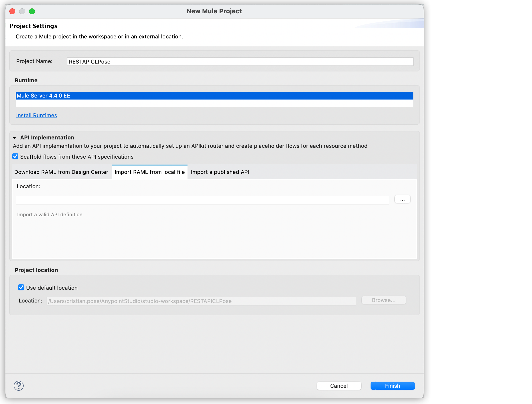
Task: Cancel the New Mule Project dialog
Action: click(339, 386)
